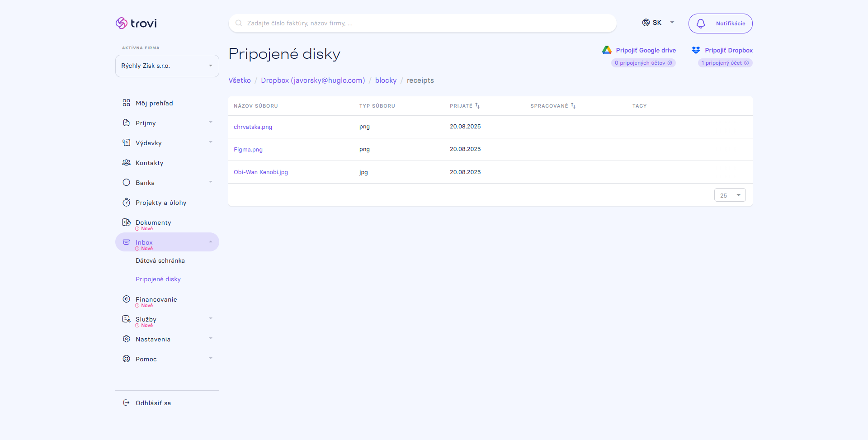Click the trovi logo icon
868x440 pixels.
point(121,23)
